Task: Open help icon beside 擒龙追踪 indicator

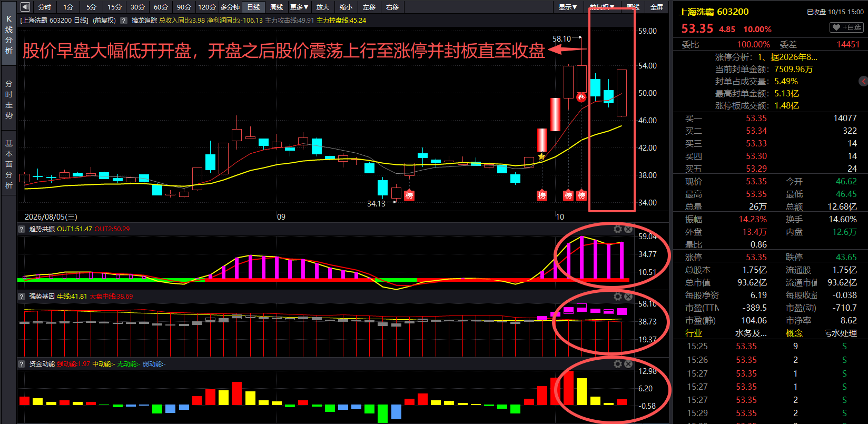Action: click(124, 21)
